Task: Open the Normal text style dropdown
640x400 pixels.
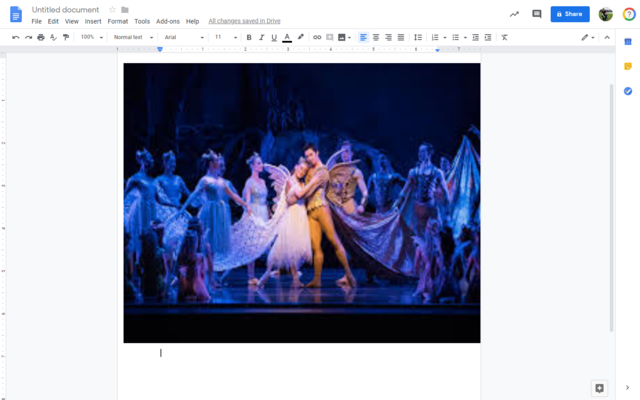Action: coord(133,37)
